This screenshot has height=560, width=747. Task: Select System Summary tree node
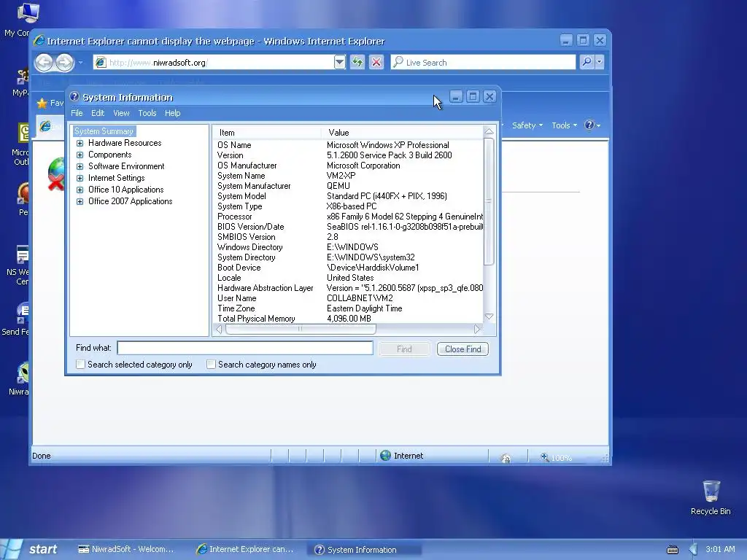tap(104, 131)
